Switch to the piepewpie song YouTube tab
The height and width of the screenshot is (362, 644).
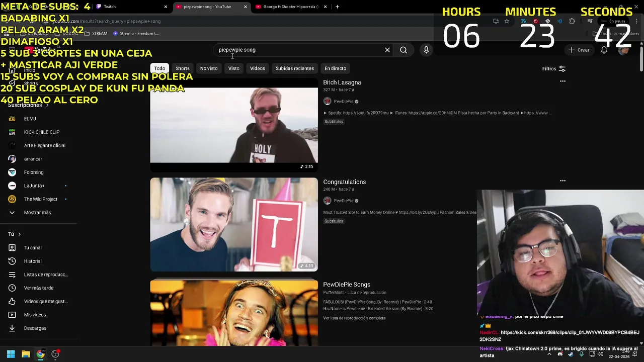tap(211, 7)
